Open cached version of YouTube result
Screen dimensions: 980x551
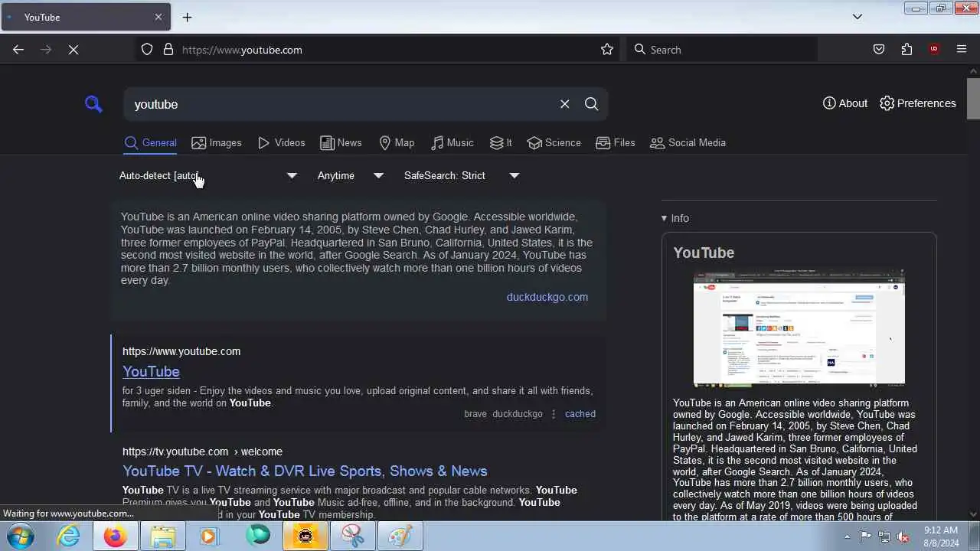click(x=580, y=414)
